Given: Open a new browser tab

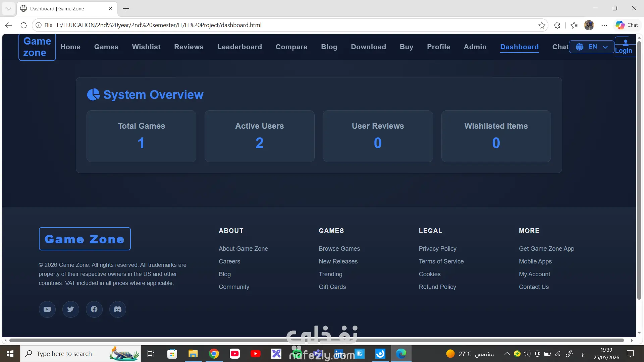Looking at the screenshot, I should click(x=126, y=9).
